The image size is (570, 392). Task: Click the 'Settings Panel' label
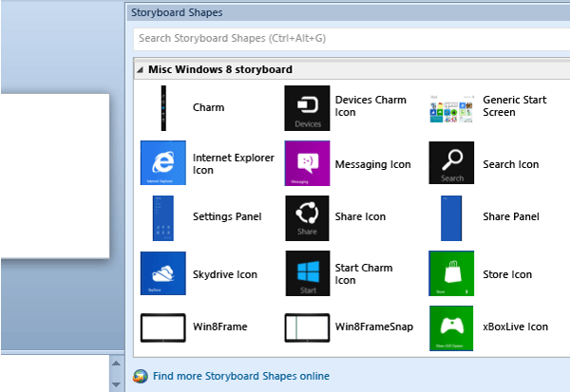pyautogui.click(x=227, y=217)
